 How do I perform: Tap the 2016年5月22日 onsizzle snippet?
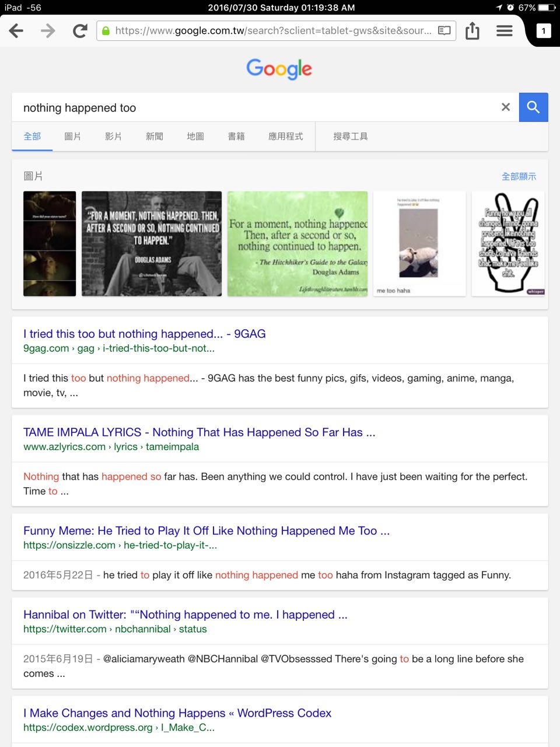click(267, 575)
